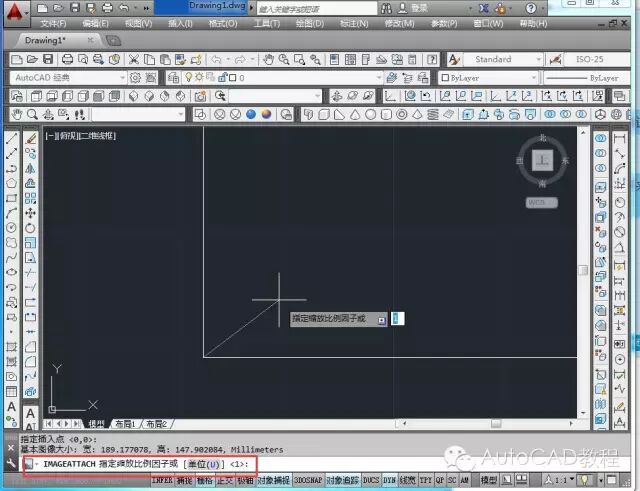
Task: Toggle DUCS in status bar
Action: (371, 480)
